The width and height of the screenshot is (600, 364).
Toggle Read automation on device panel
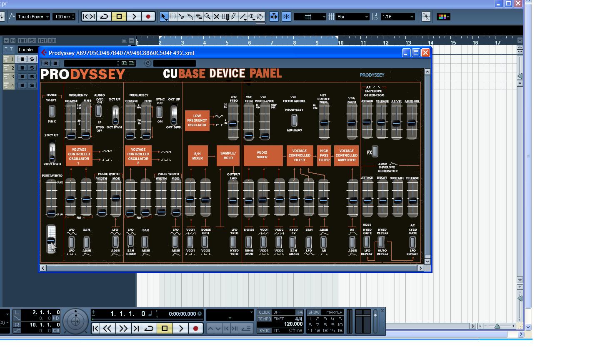pos(46,63)
